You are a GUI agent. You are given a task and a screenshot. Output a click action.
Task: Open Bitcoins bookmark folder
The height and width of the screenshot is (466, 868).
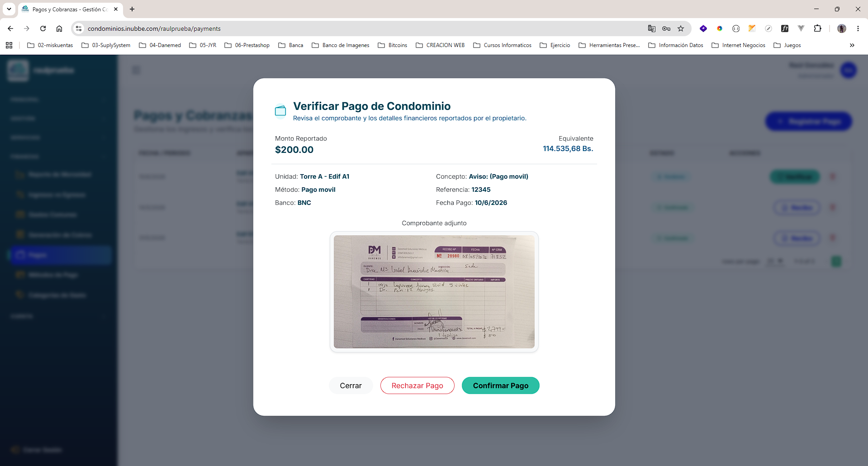click(x=393, y=45)
